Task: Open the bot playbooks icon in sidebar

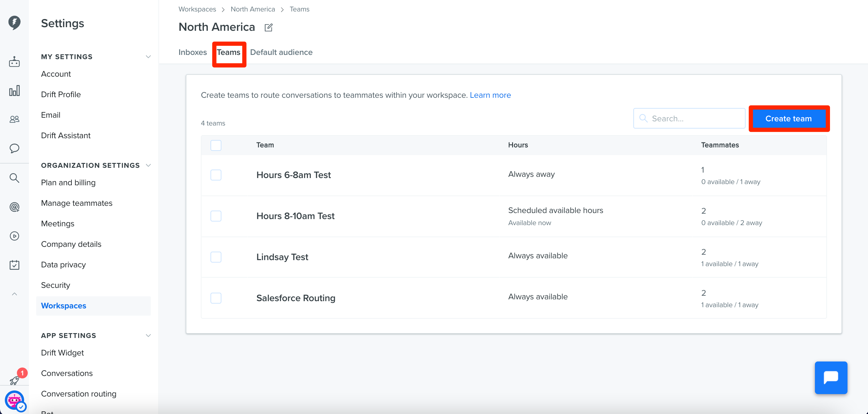Action: 14,62
